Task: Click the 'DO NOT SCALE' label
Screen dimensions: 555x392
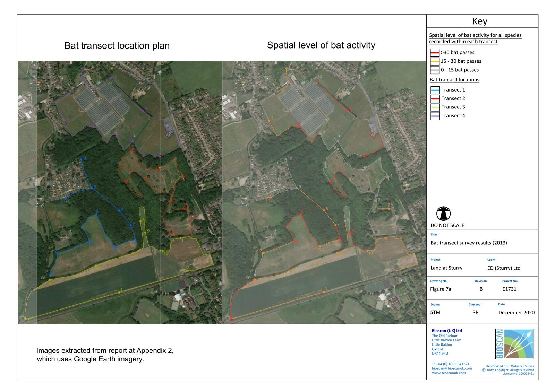Action: 447,225
